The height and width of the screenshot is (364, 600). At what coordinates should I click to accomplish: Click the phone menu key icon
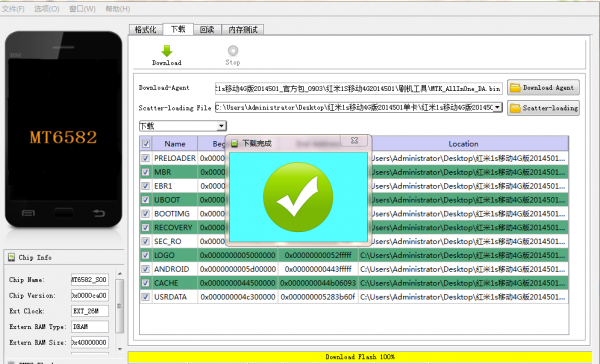[x=28, y=213]
